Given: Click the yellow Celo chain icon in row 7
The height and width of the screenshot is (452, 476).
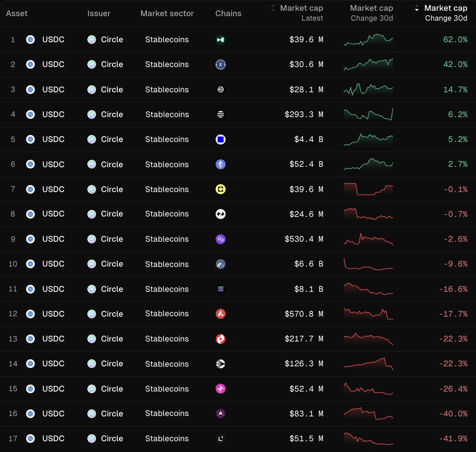Looking at the screenshot, I should click(x=221, y=189).
